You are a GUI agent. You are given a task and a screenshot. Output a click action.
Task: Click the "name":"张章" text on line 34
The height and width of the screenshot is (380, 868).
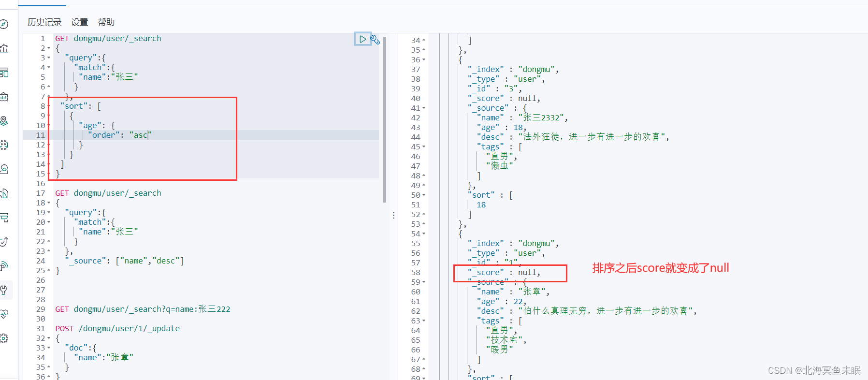(103, 358)
